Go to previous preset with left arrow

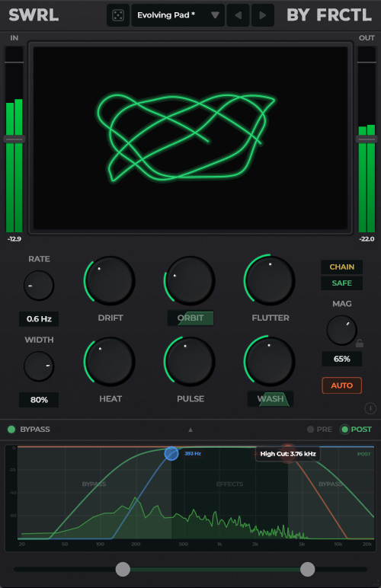point(238,15)
